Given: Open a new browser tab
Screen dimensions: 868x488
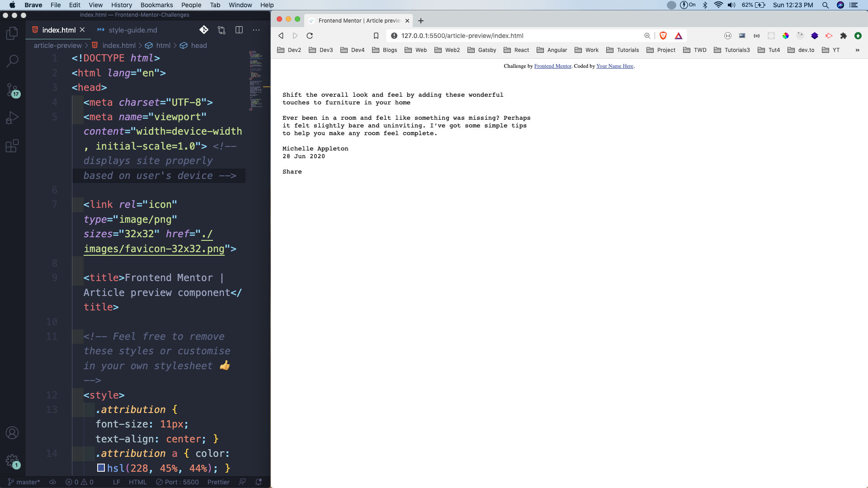Looking at the screenshot, I should (421, 21).
